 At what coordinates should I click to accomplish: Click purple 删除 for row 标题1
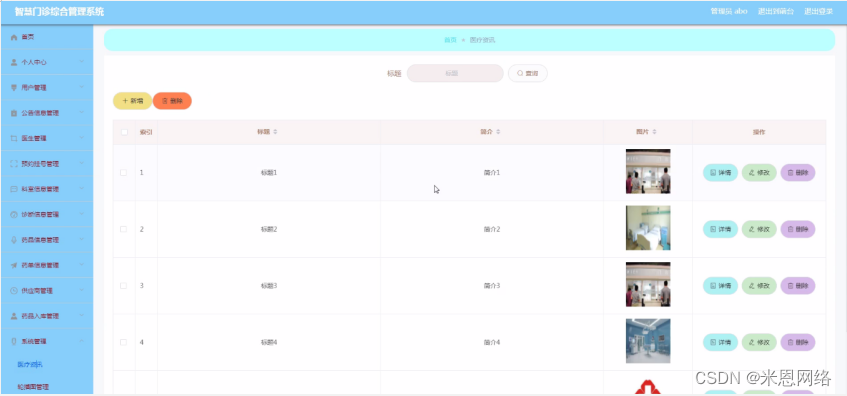click(798, 173)
